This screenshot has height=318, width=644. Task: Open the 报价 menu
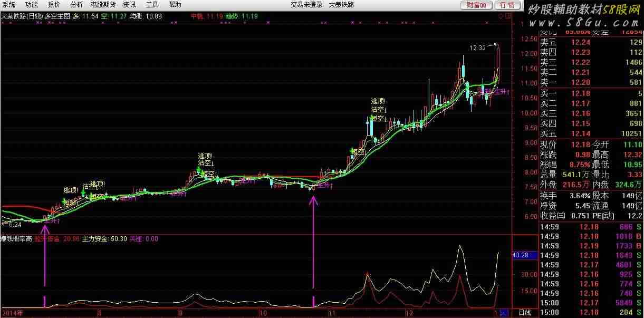coord(54,5)
